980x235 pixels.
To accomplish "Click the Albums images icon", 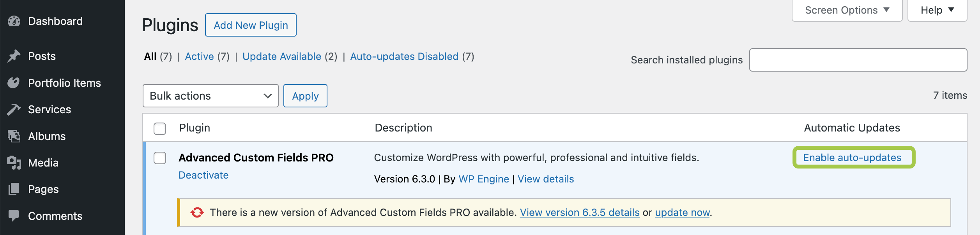I will tap(14, 136).
